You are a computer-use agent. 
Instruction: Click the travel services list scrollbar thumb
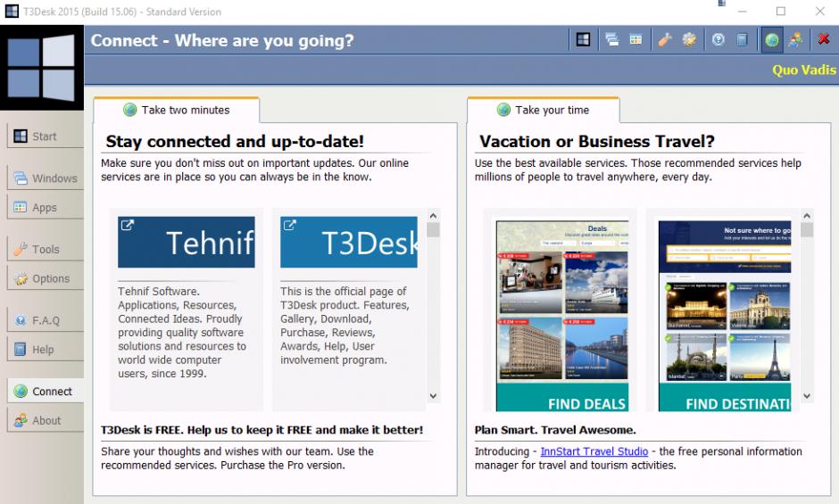pyautogui.click(x=807, y=230)
